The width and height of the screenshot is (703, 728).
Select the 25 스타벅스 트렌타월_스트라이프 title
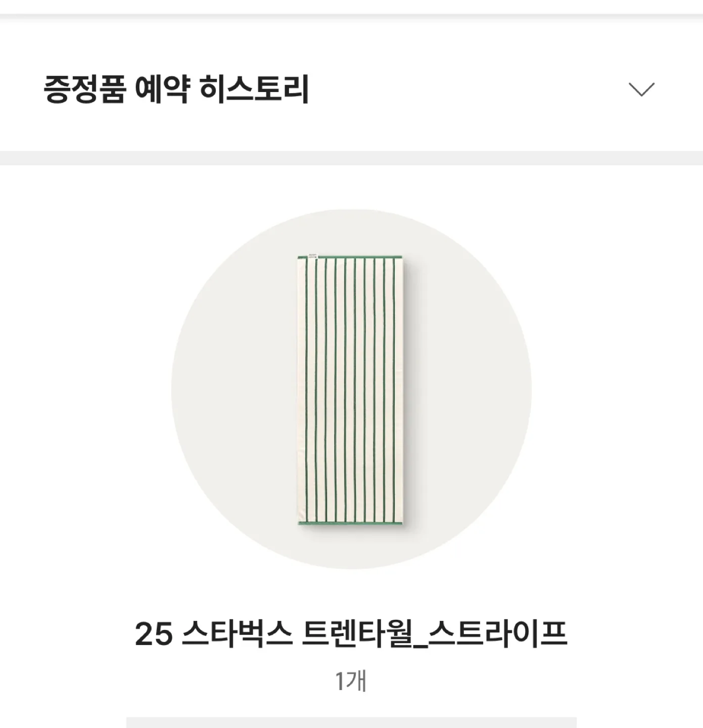351,633
